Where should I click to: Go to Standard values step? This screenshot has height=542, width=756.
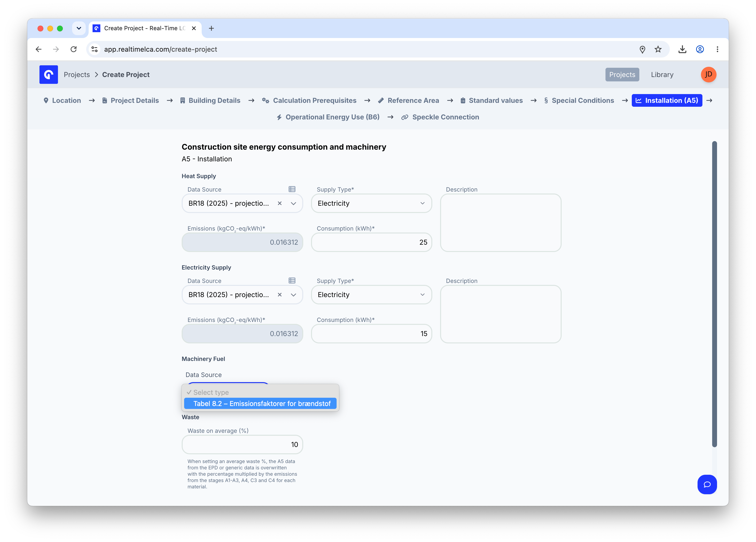491,100
